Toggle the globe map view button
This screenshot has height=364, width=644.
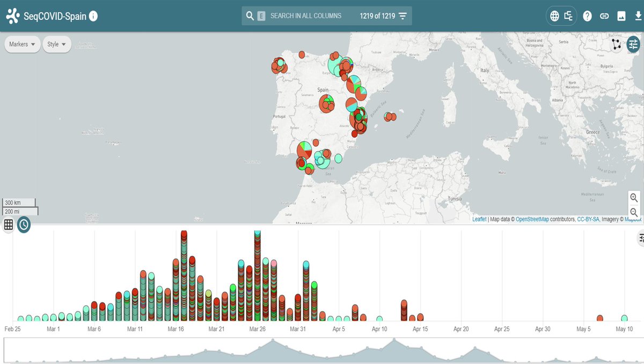[x=555, y=16]
